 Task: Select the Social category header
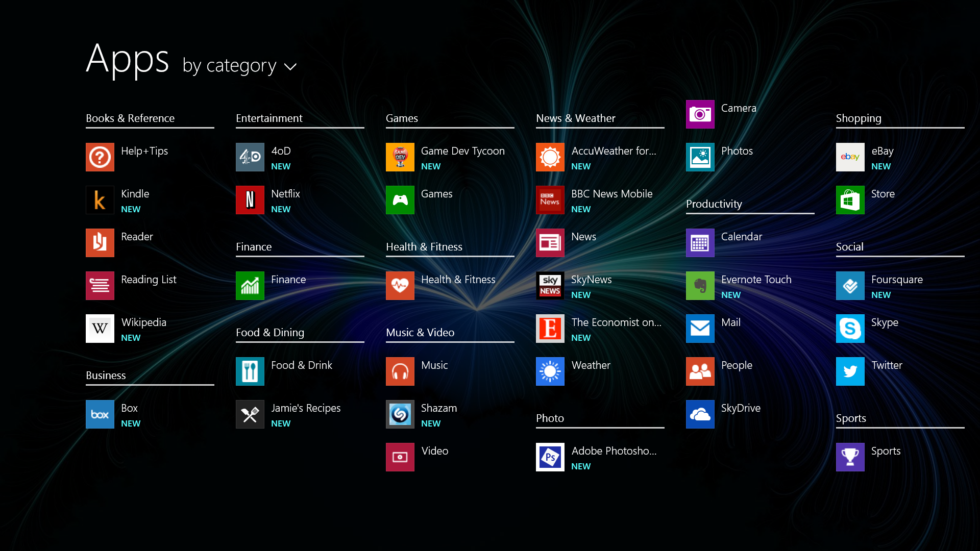click(849, 247)
